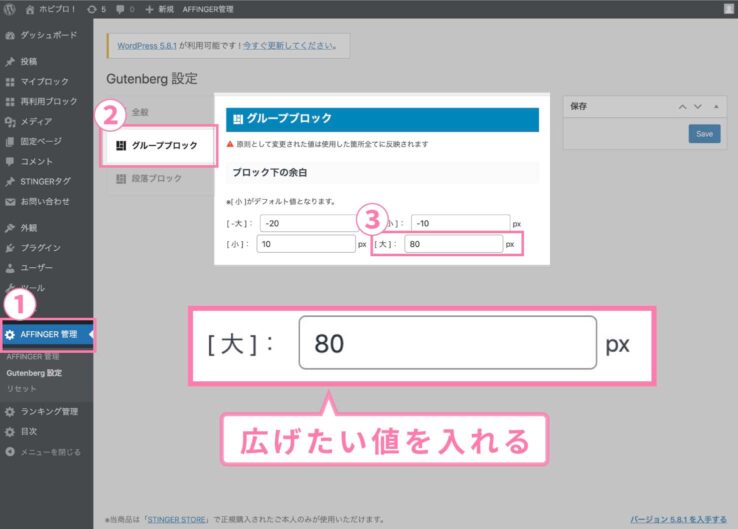Click the グループブロック blue header bar
This screenshot has height=529, width=738.
(382, 120)
